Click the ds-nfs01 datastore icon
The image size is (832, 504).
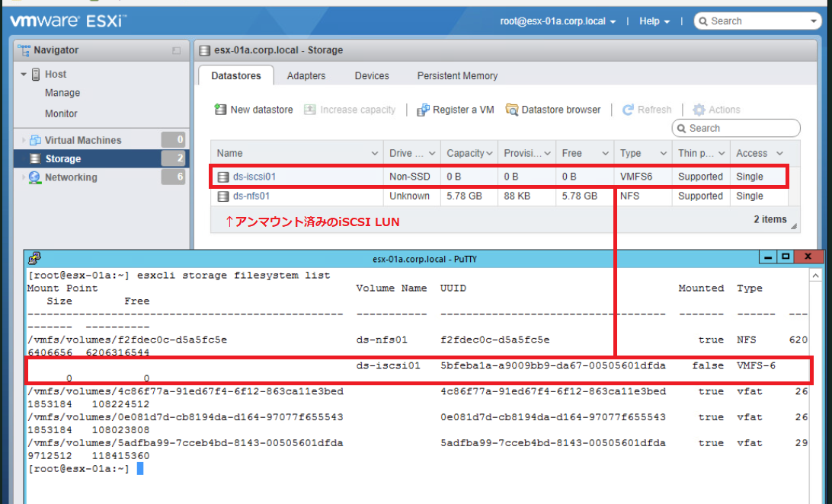click(223, 196)
